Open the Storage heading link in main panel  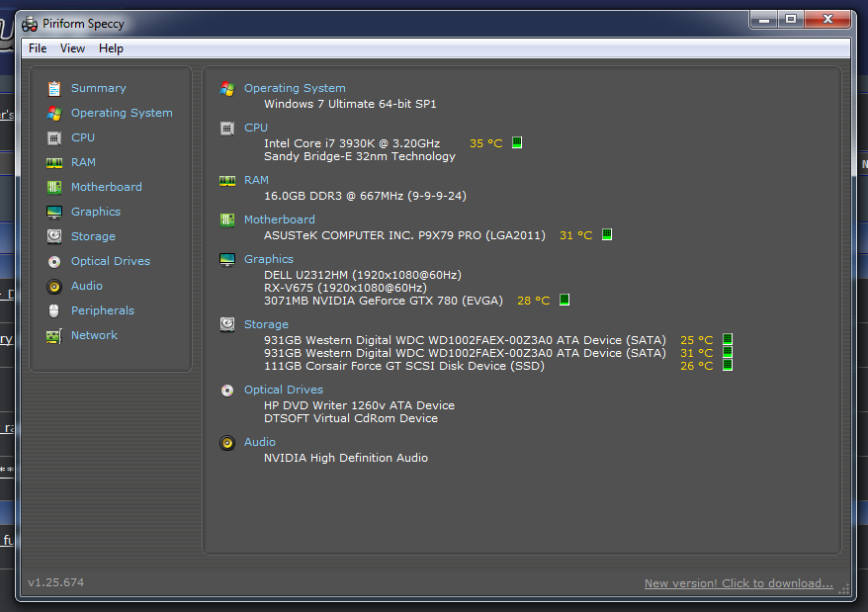(266, 324)
